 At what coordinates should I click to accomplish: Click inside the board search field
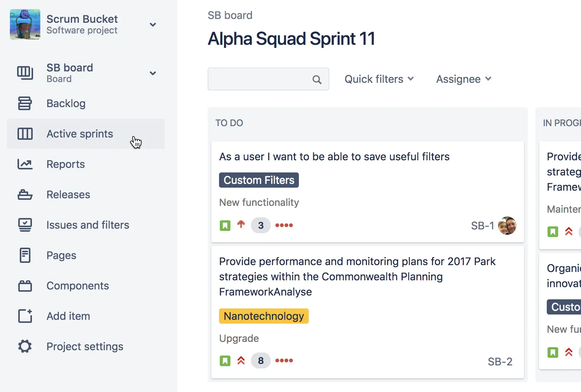pyautogui.click(x=262, y=79)
